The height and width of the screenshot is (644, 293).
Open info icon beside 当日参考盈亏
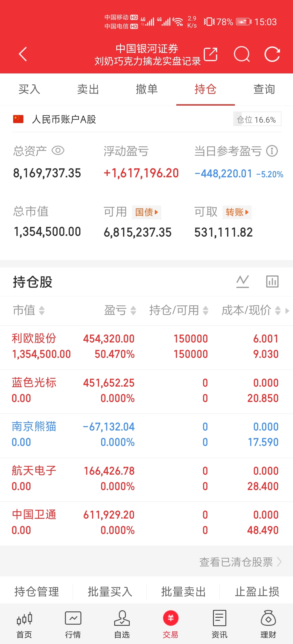pyautogui.click(x=272, y=151)
